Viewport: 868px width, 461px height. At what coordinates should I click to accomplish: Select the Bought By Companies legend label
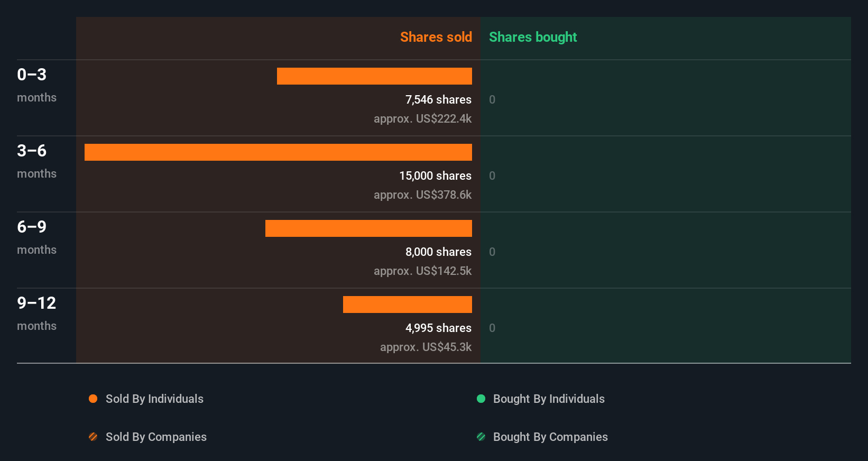point(550,437)
